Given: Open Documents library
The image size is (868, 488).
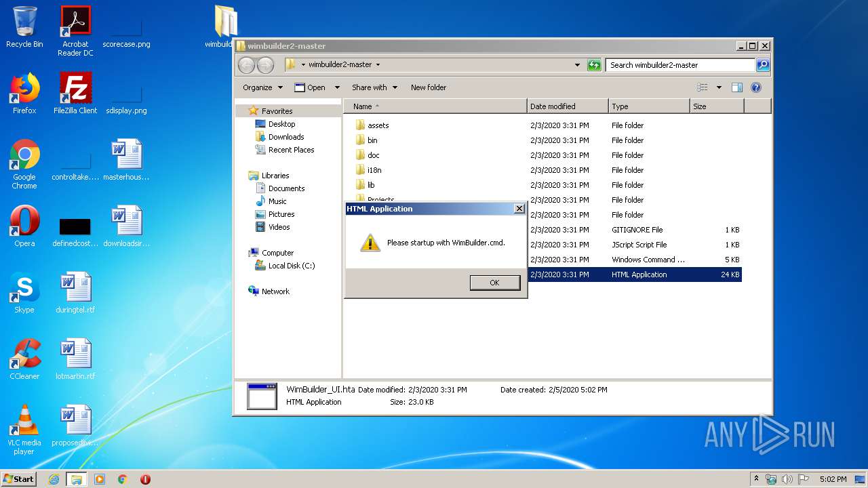Looking at the screenshot, I should (x=280, y=188).
